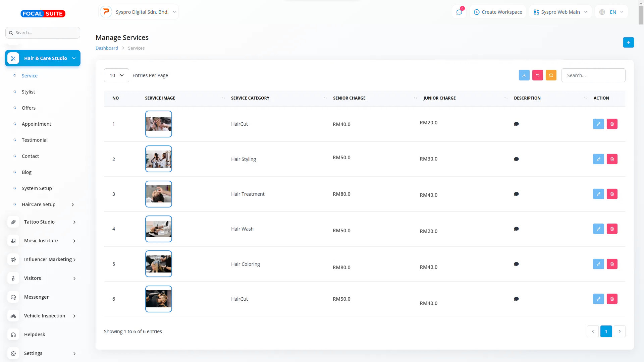Click the Create Workspace button
Screen dimensions: 644x362
coord(498,12)
